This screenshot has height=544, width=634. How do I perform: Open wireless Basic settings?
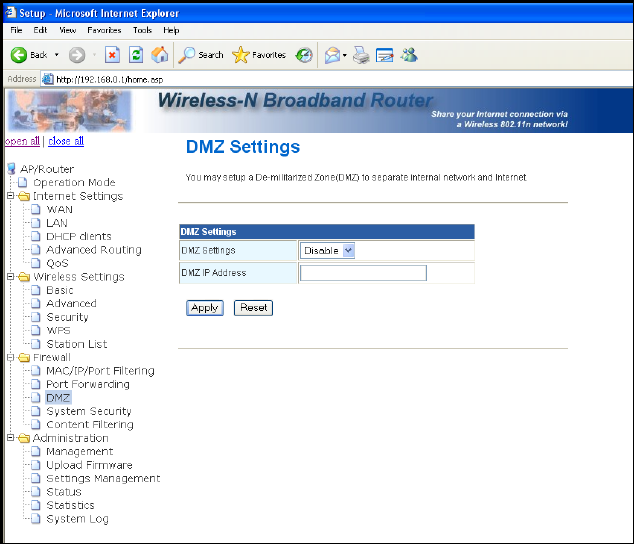point(60,290)
